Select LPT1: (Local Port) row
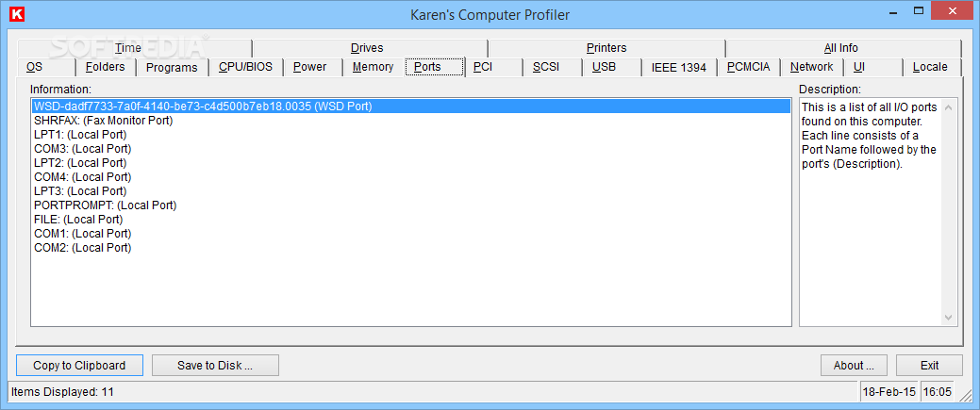 (410, 135)
